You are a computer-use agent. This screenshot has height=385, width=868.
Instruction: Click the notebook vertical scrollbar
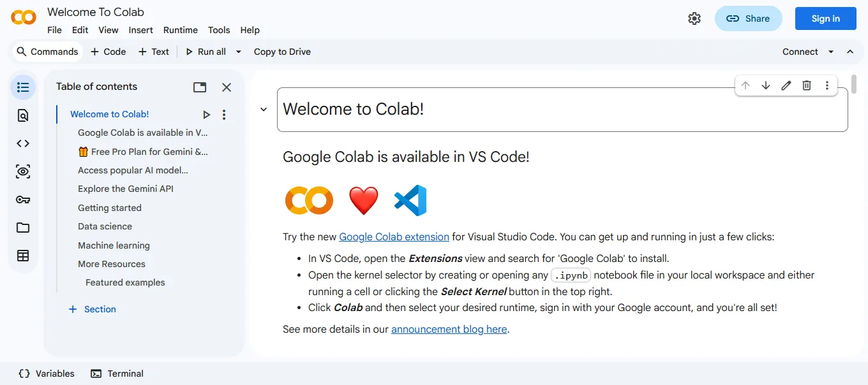(854, 84)
